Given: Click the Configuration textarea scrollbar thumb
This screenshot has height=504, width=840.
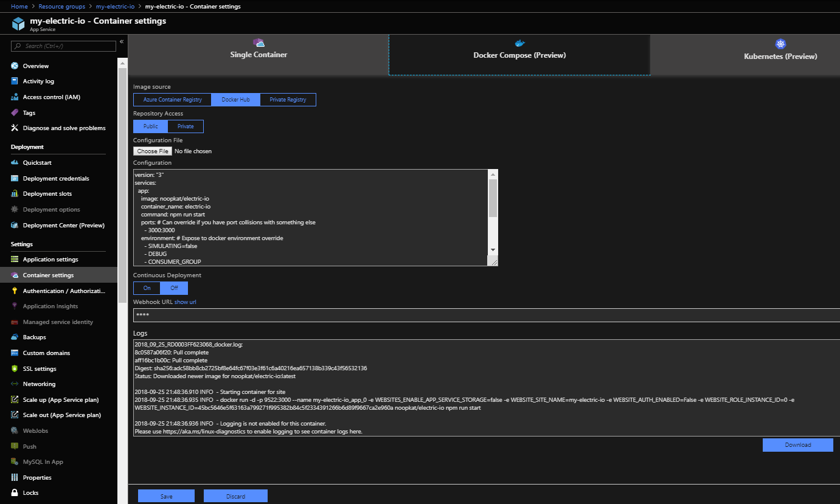Looking at the screenshot, I should [x=493, y=198].
